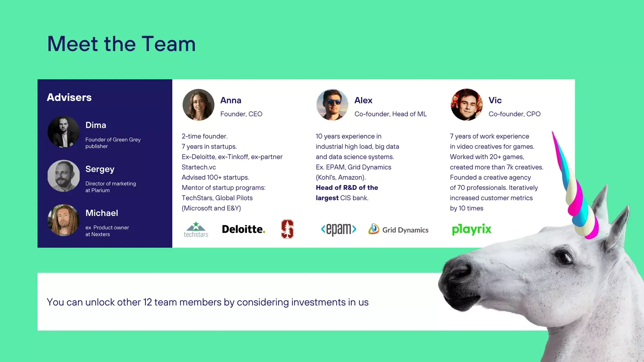Click the Grid Dynamics logo icon
The width and height of the screenshot is (644, 362).
tap(373, 229)
